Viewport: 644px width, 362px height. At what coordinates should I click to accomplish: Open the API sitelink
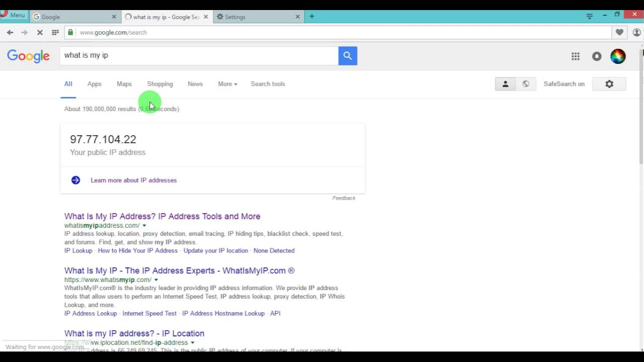coord(275,313)
